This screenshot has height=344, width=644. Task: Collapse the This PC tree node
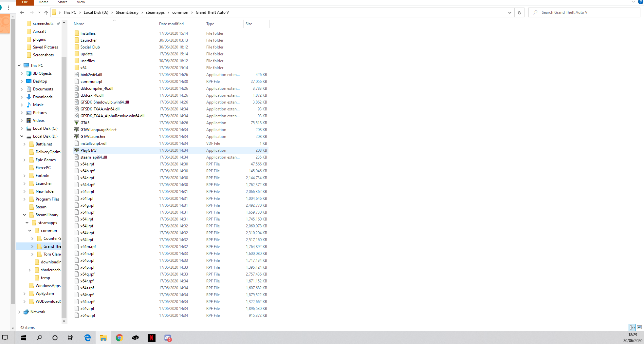coord(19,66)
